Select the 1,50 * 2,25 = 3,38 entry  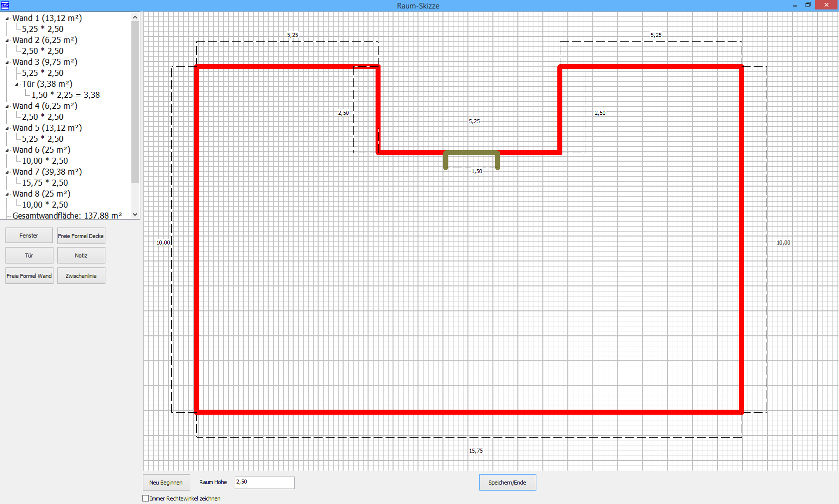pos(65,95)
